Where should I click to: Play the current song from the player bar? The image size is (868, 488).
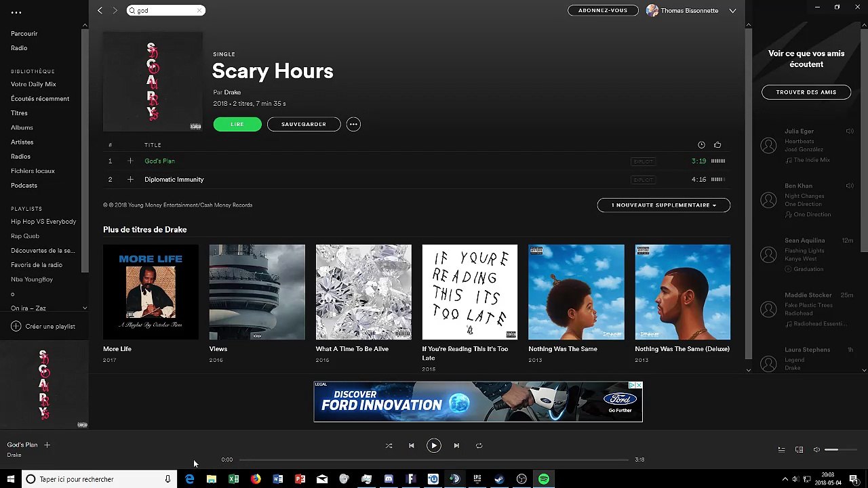point(434,445)
